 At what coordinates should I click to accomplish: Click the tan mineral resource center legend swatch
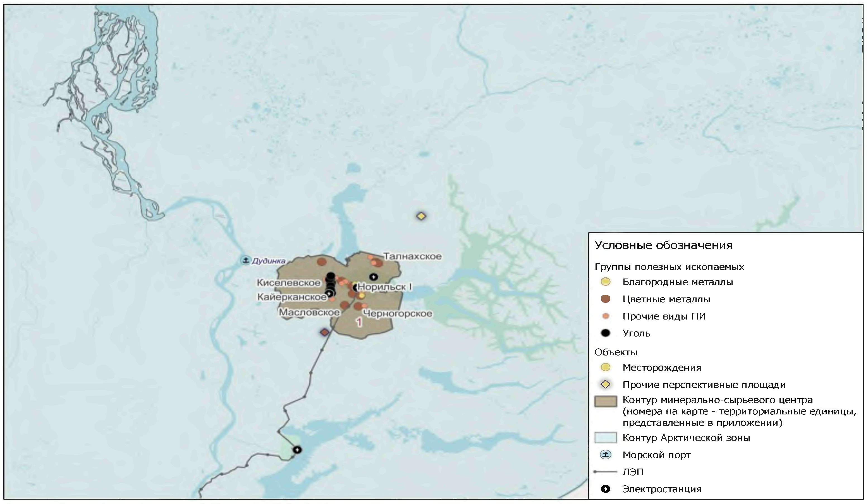606,401
